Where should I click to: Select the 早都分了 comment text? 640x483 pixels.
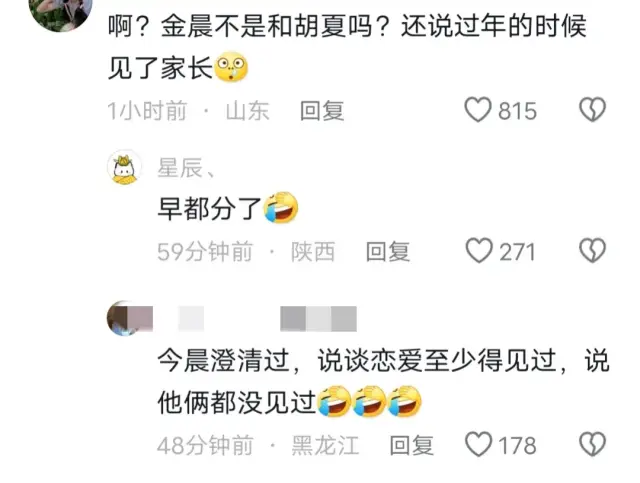228,207
